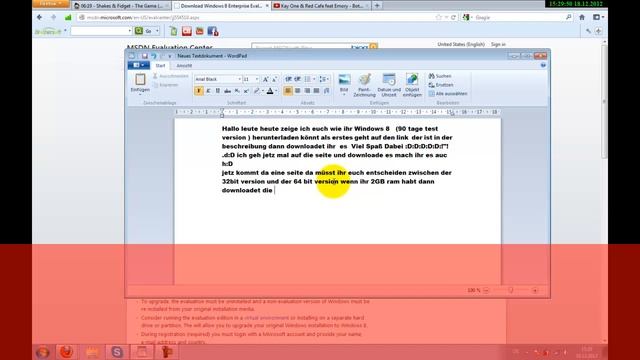
Task: Open the highlight color dropdown arrow
Action: tap(263, 91)
